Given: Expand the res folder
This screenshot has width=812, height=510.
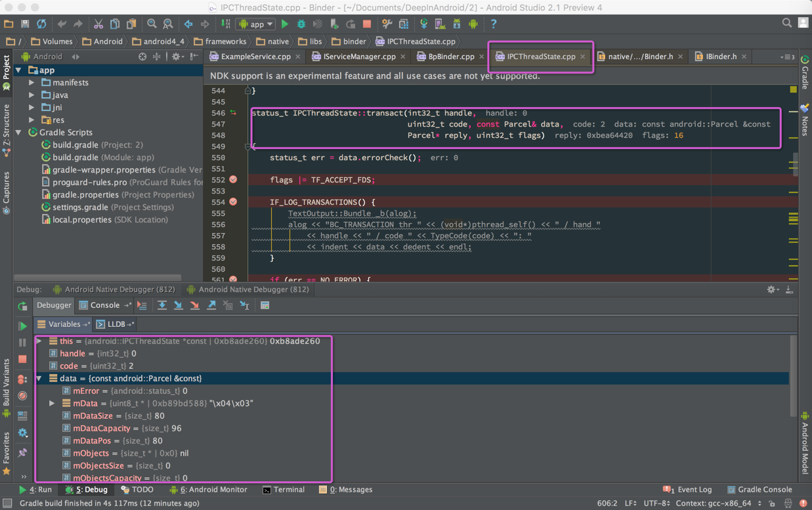Looking at the screenshot, I should 32,120.
